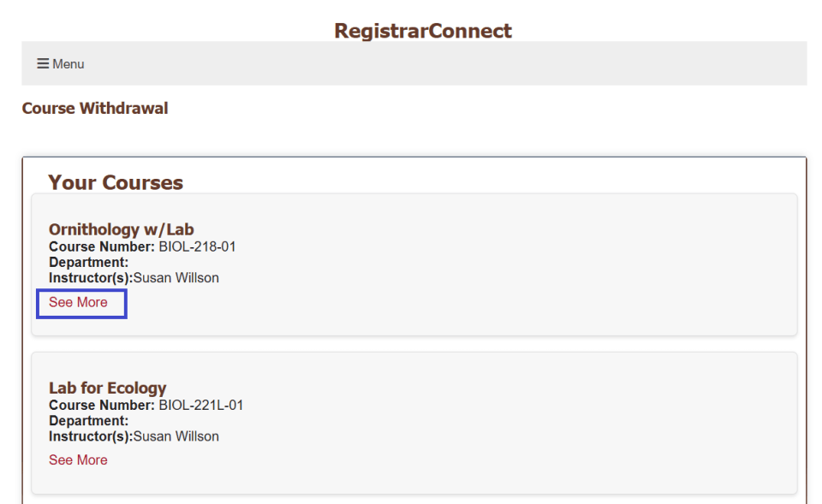This screenshot has height=504, width=822.
Task: Click the Menu label in navigation bar
Action: [68, 64]
